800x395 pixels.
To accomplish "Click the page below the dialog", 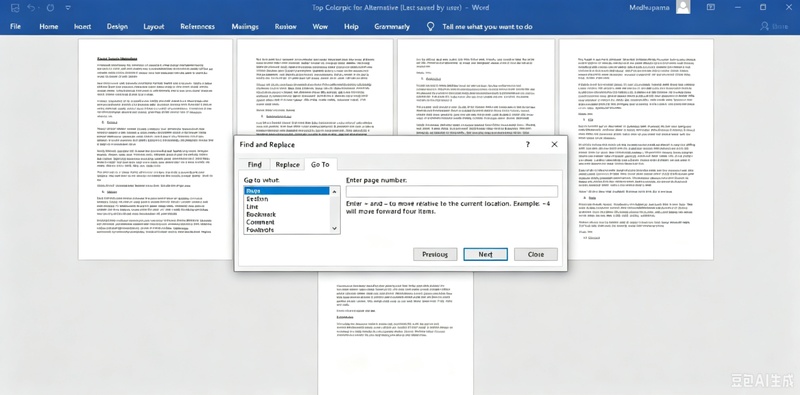I will [x=395, y=333].
